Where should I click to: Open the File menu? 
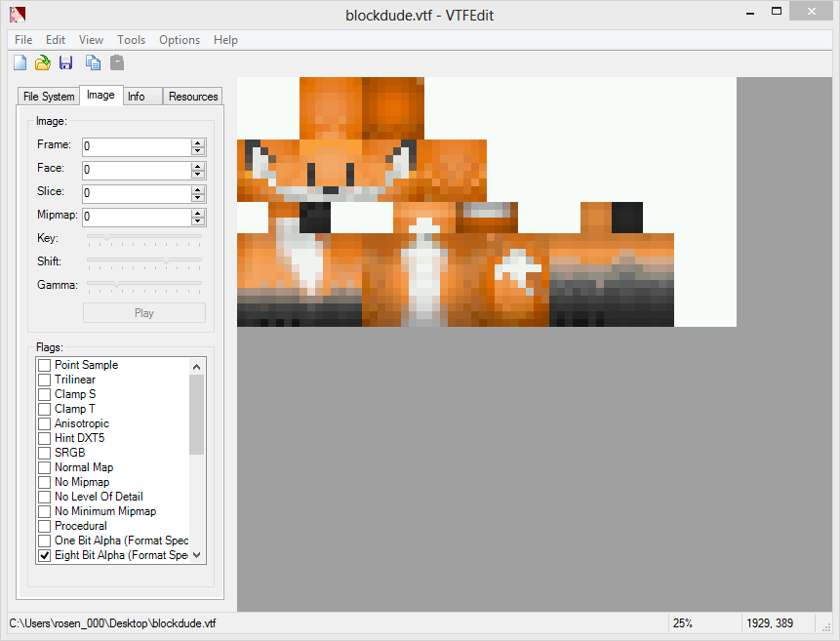(23, 40)
